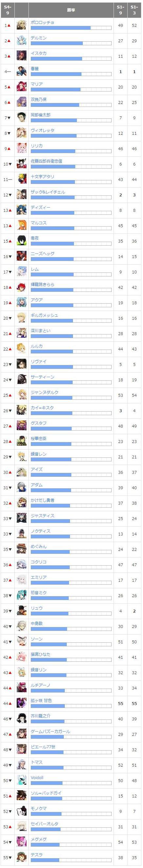143x868 pixels.
Task: Click the red up arrow on rank 1
Action: pyautogui.click(x=9, y=26)
